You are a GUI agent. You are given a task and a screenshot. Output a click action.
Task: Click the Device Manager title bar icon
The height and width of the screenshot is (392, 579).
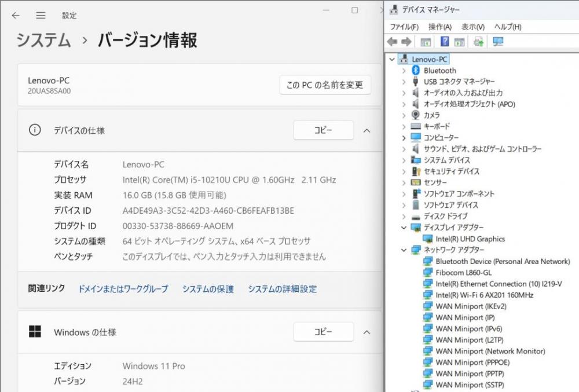point(394,10)
